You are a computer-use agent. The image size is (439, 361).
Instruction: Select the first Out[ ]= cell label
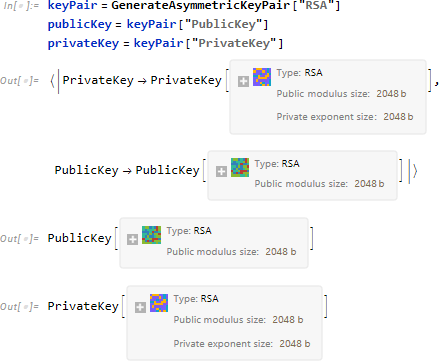coord(20,81)
